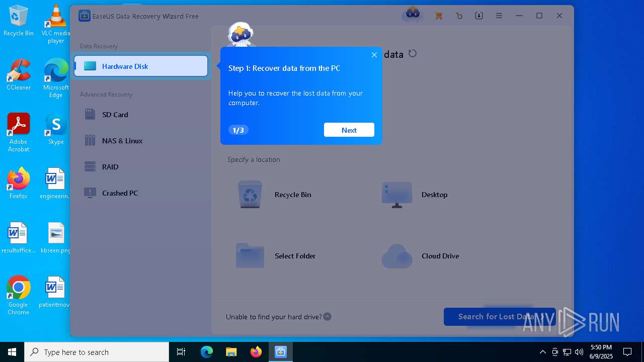
Task: Maximize the EaseUS window
Action: pos(539,16)
